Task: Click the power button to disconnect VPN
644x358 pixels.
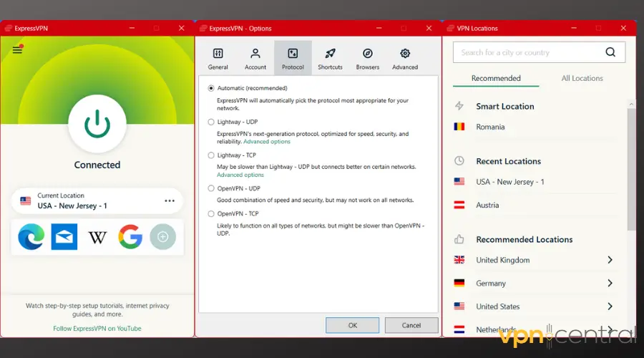Action: click(97, 125)
